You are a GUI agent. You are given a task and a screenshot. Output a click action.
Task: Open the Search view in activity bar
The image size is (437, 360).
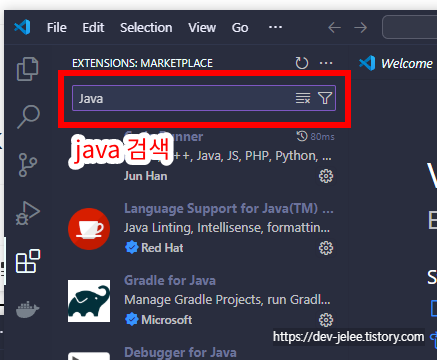(x=28, y=117)
